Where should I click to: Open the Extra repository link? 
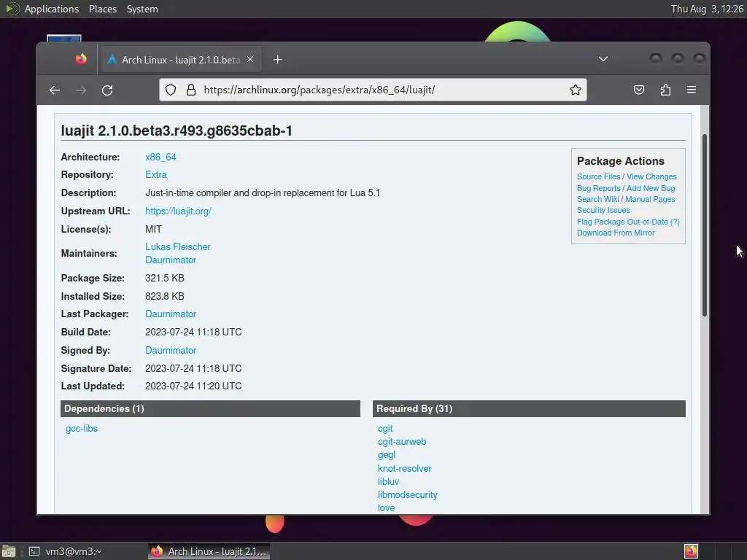[x=156, y=175]
